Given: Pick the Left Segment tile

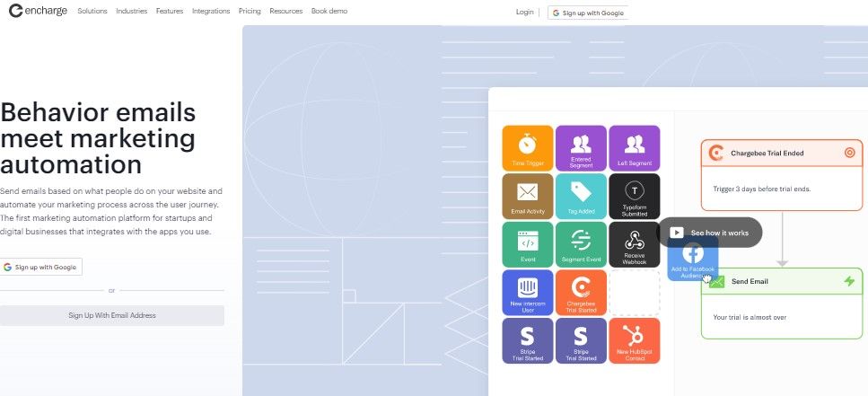Looking at the screenshot, I should click(635, 148).
